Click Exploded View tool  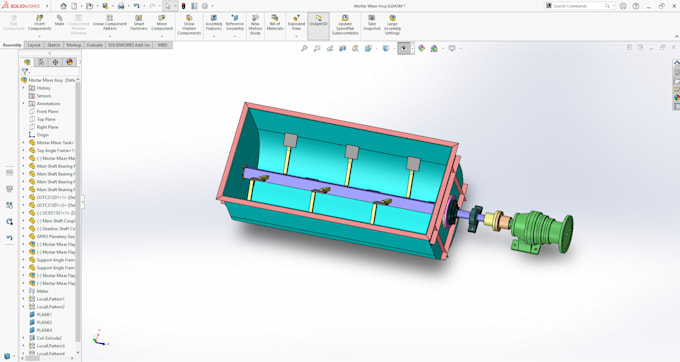pos(296,23)
